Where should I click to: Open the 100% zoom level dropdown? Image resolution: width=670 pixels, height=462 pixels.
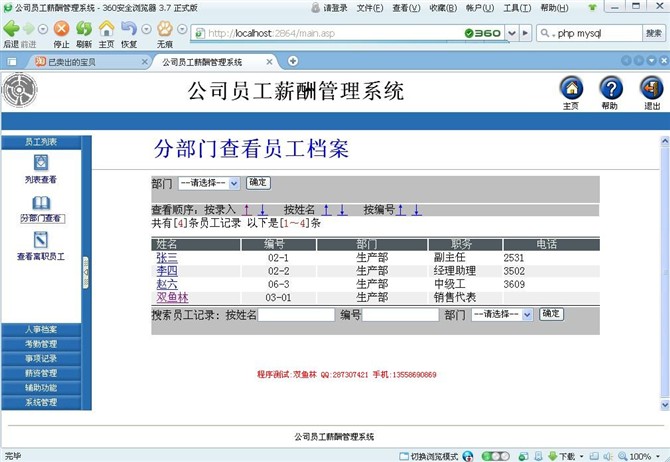[x=658, y=456]
